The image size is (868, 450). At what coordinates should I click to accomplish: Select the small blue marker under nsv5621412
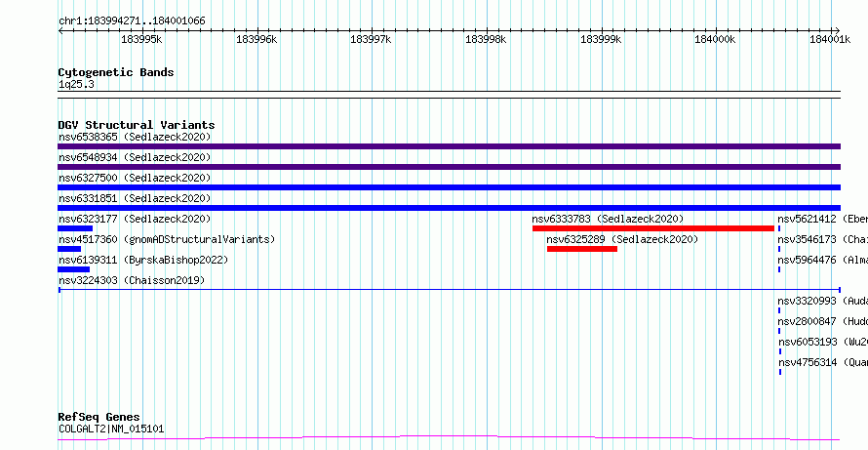[x=779, y=228]
